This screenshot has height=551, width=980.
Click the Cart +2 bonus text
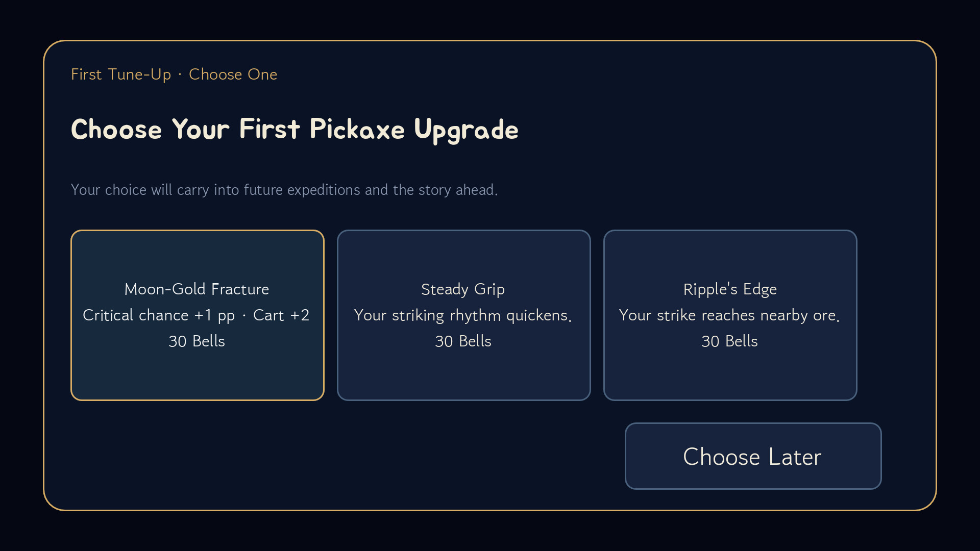(x=281, y=315)
